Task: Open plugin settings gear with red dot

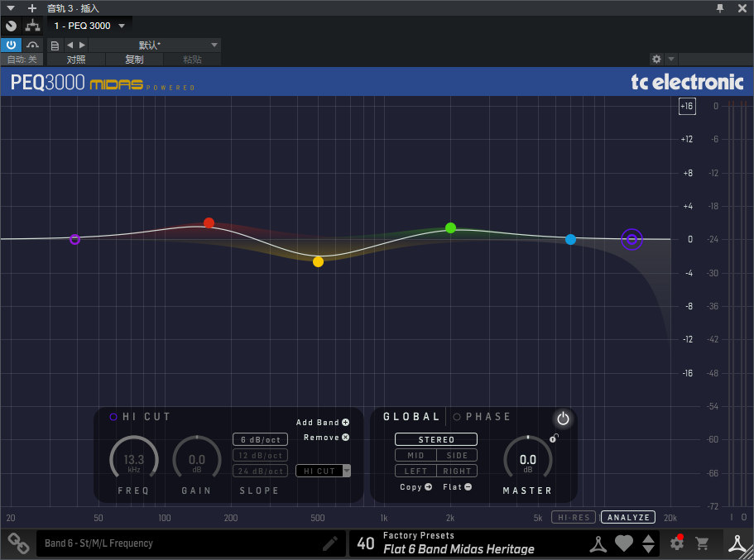Action: (677, 543)
